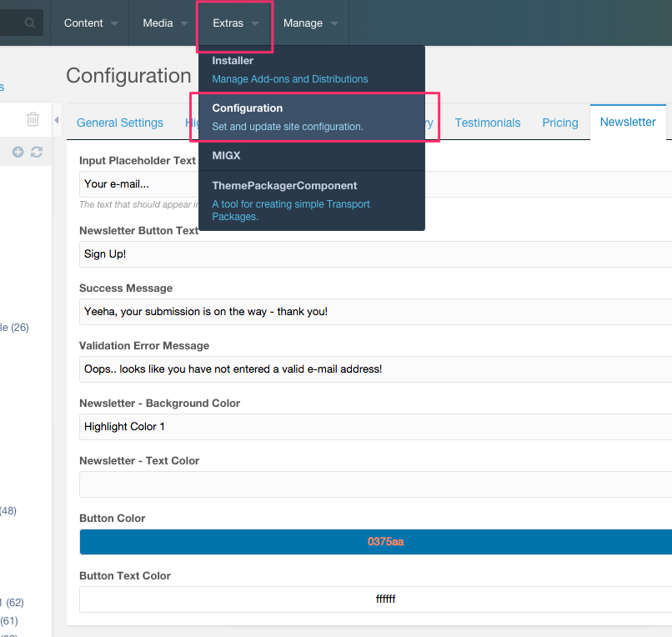This screenshot has height=637, width=672.
Task: Switch to the Pricing tab
Action: [560, 123]
